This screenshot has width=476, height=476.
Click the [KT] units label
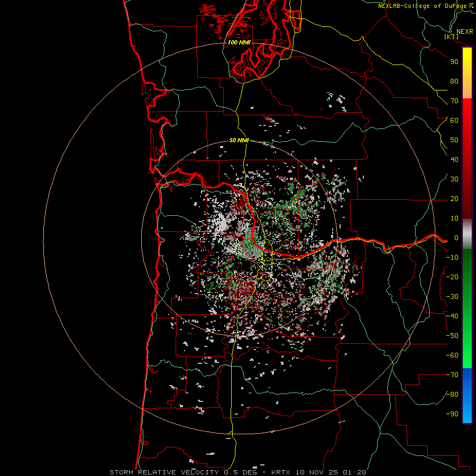tap(452, 36)
